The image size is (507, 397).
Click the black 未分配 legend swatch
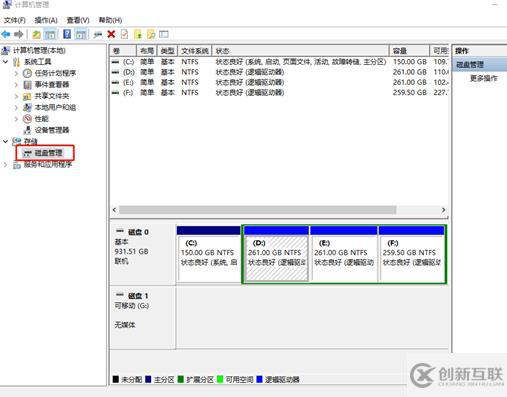[x=116, y=379]
